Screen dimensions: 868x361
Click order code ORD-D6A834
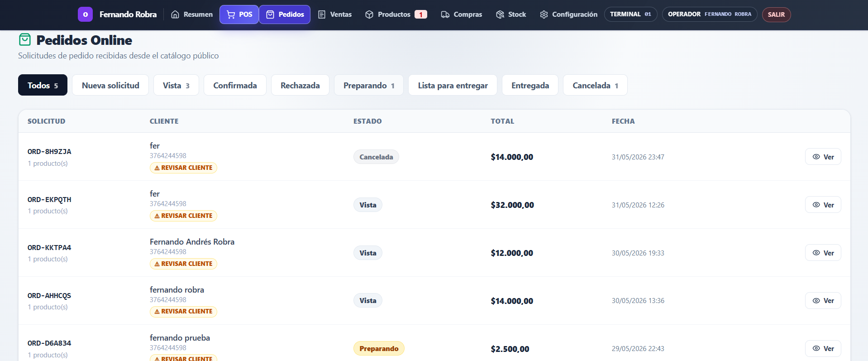pyautogui.click(x=49, y=343)
